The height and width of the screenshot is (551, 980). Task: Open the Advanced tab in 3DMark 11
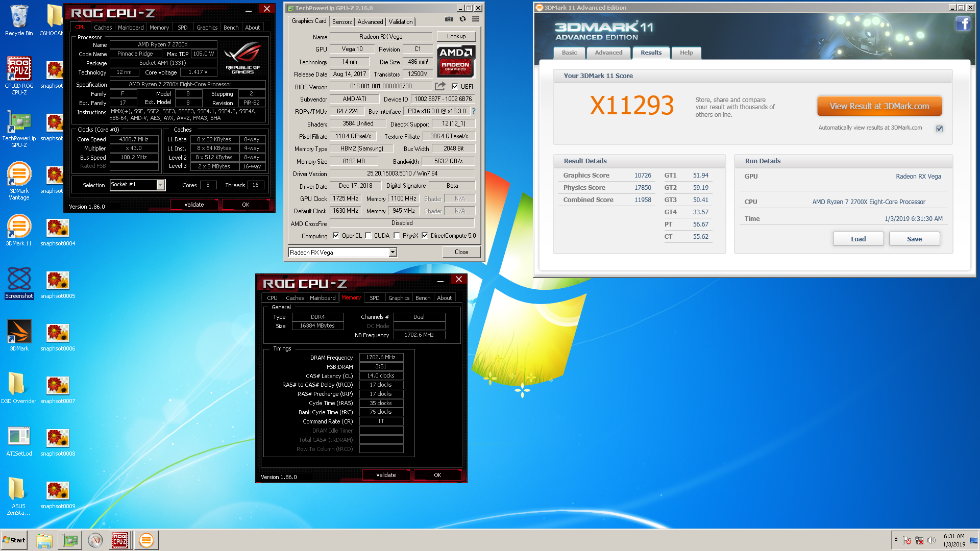608,53
